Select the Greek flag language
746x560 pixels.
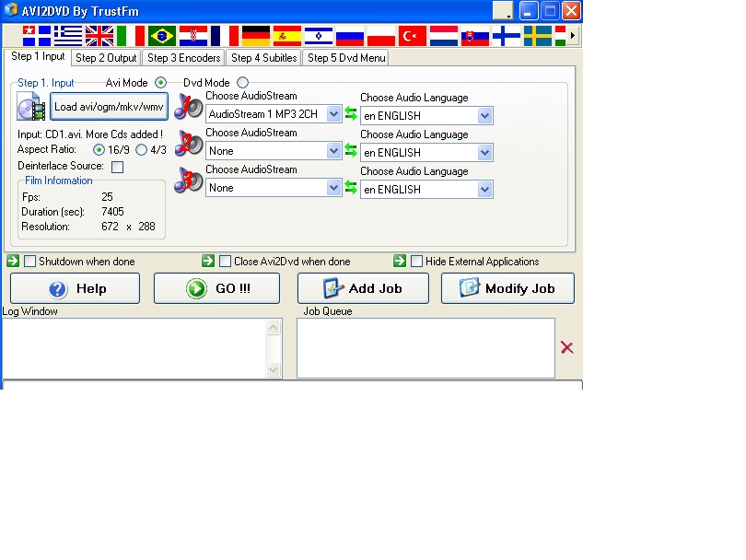(68, 36)
